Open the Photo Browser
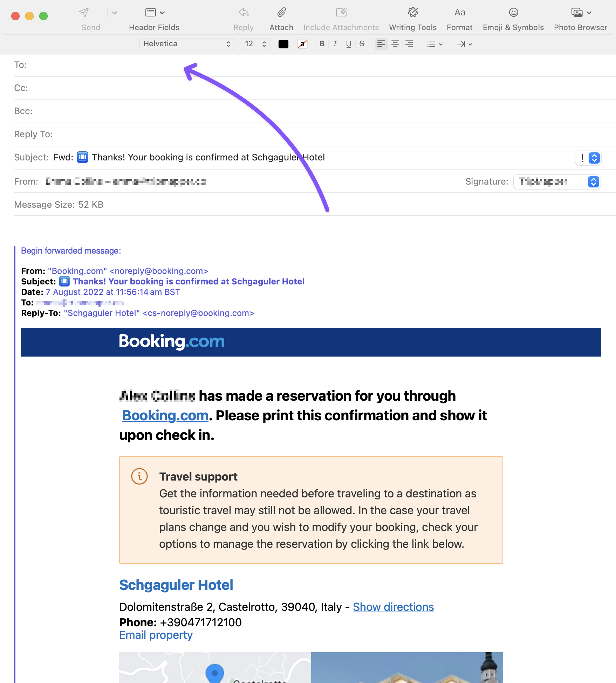Image resolution: width=616 pixels, height=683 pixels. [x=581, y=13]
